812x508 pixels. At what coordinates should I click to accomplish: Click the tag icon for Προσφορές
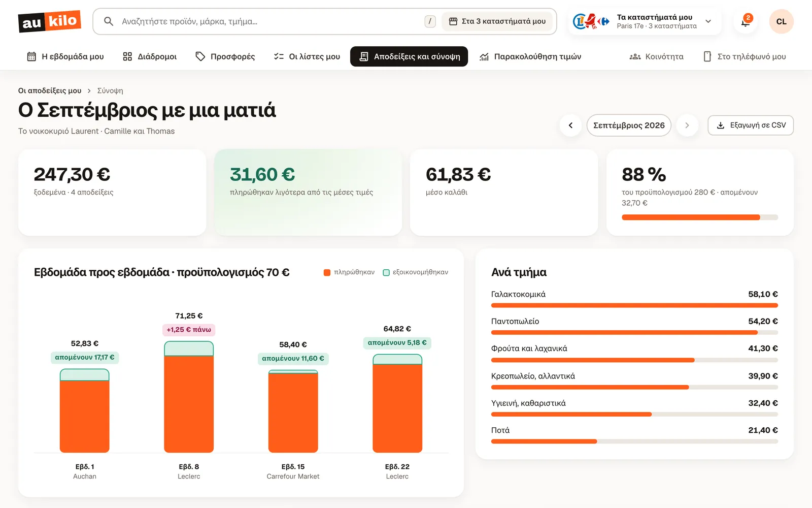tap(200, 56)
